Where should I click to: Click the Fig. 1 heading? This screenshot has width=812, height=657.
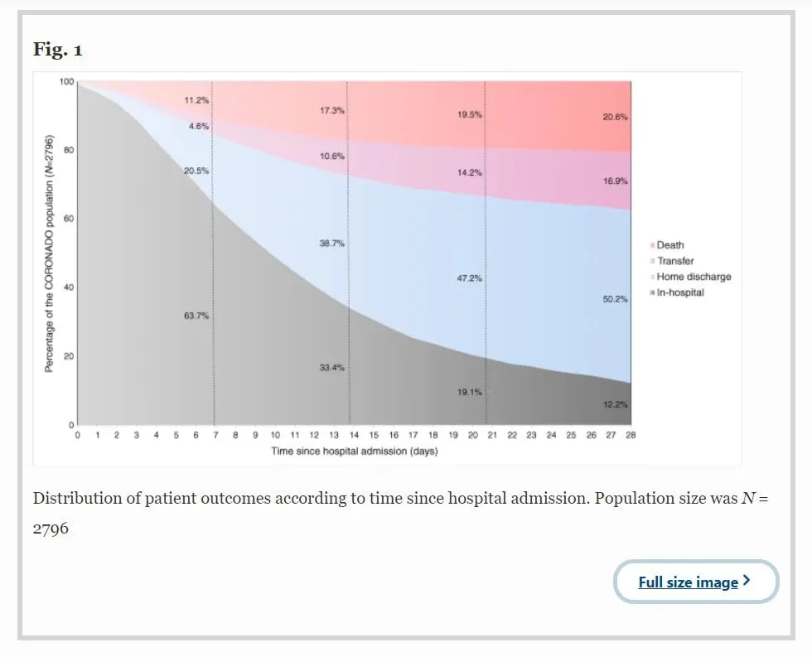coord(58,50)
